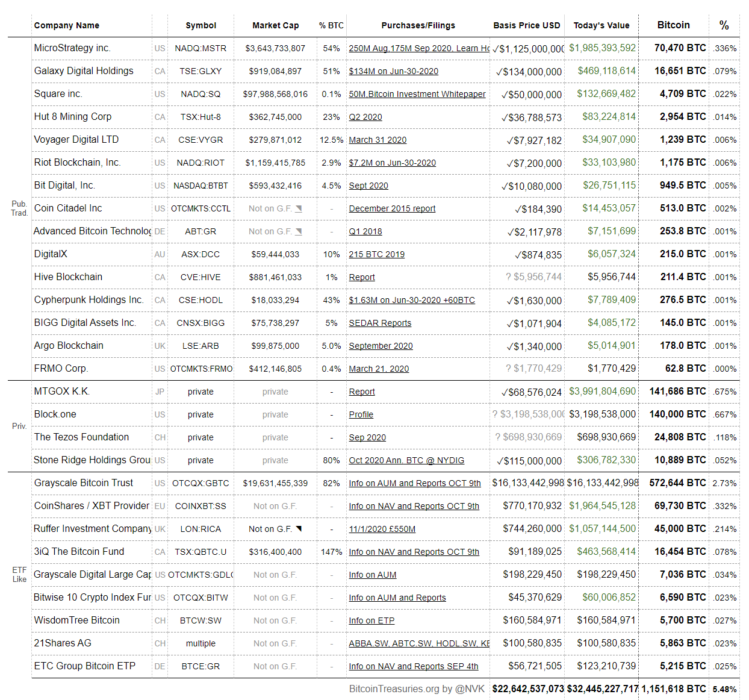Select the Grayscale Bitcoin Trust company name cell

click(x=84, y=483)
